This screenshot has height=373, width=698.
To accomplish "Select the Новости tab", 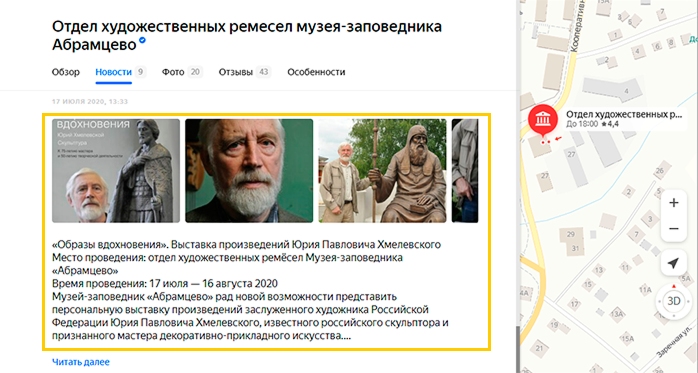I will pyautogui.click(x=114, y=72).
